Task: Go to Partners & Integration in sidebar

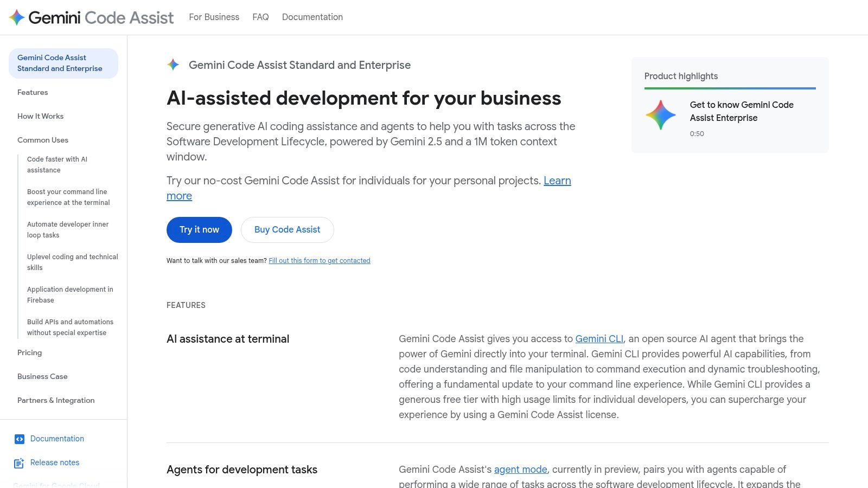Action: tap(56, 401)
